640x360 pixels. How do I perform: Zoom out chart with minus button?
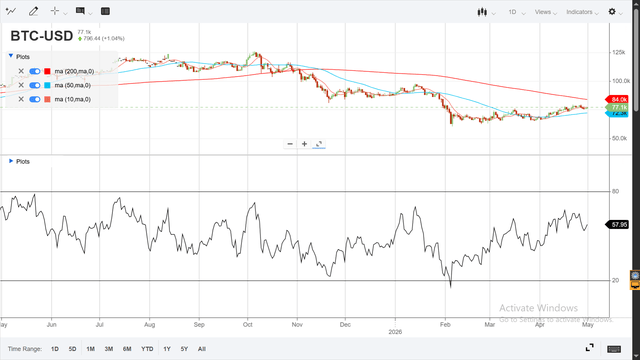290,144
